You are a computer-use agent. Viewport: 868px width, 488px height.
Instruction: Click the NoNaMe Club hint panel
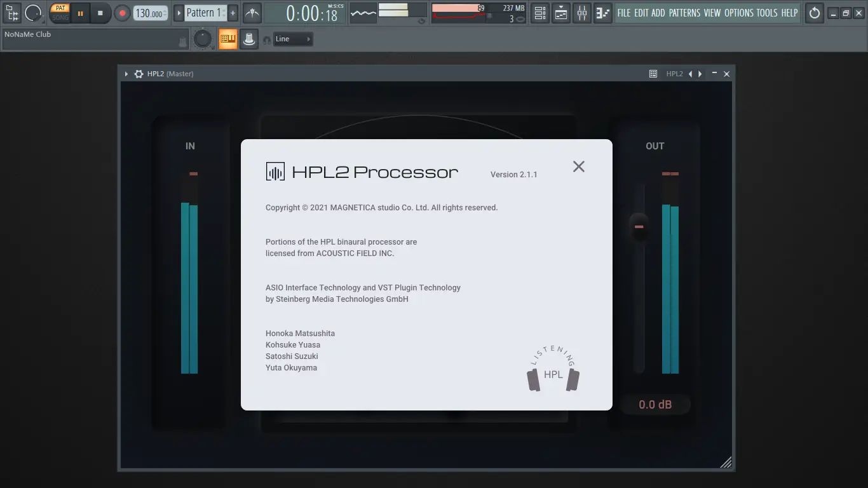pyautogui.click(x=95, y=39)
